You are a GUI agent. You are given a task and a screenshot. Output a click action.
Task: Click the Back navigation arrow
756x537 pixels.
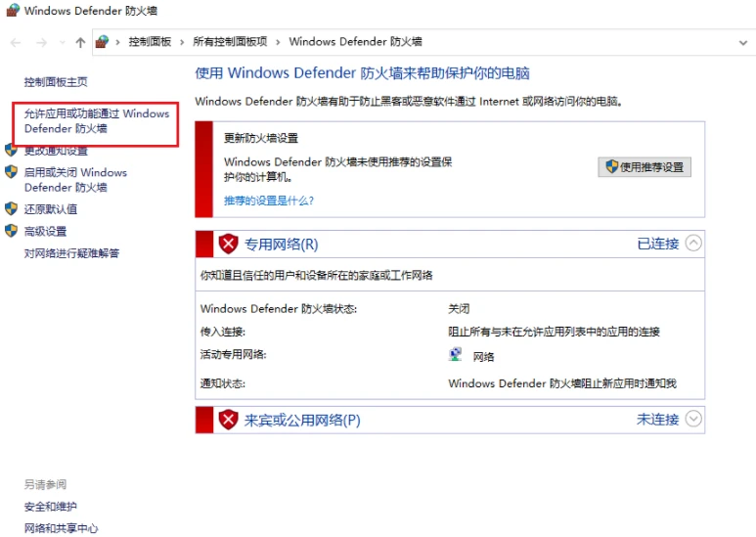coord(16,42)
